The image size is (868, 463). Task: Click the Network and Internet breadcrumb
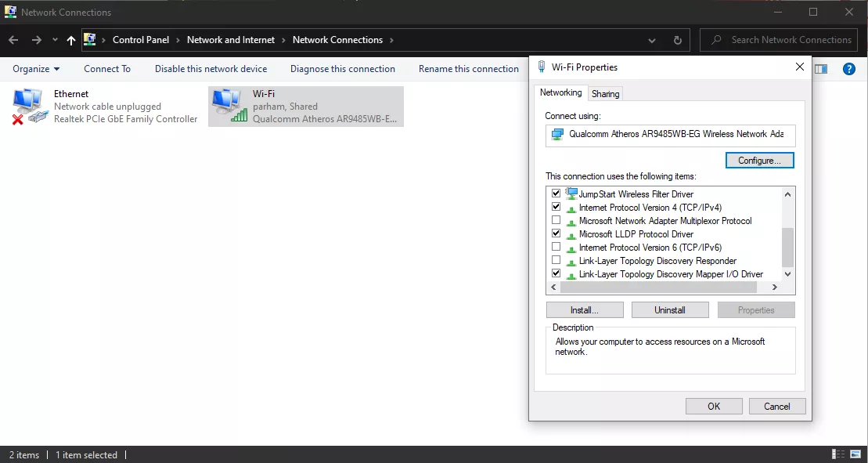[231, 40]
